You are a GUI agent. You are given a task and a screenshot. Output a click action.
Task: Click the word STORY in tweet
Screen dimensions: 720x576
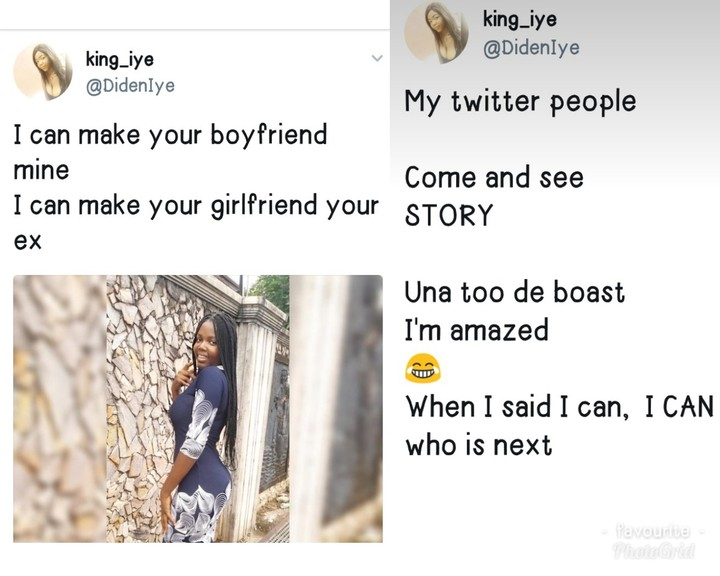click(x=448, y=216)
